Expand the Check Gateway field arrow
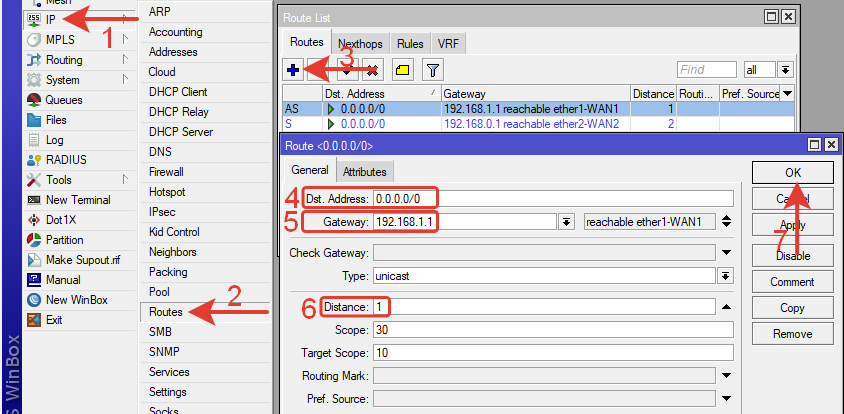The image size is (844, 414). pos(726,252)
